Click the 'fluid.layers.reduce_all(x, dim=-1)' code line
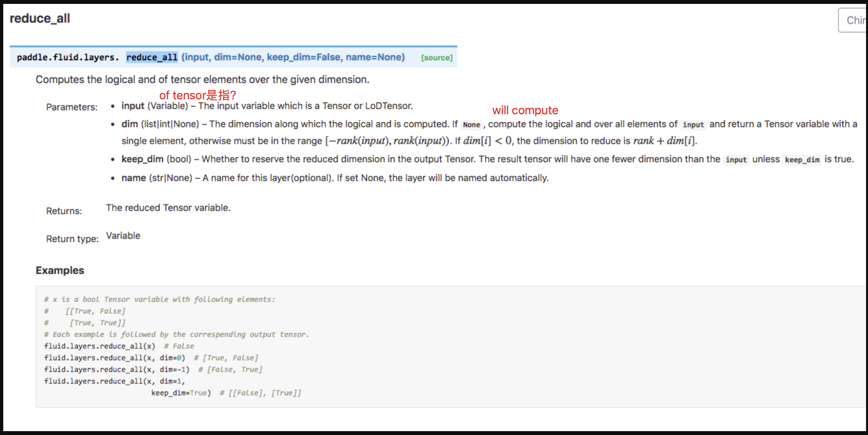 click(x=117, y=369)
